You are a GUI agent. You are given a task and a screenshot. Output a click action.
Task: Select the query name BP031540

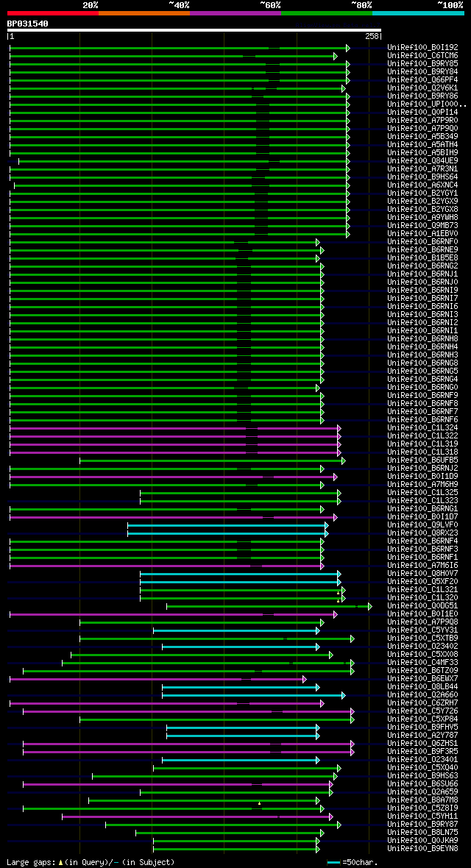coord(28,24)
